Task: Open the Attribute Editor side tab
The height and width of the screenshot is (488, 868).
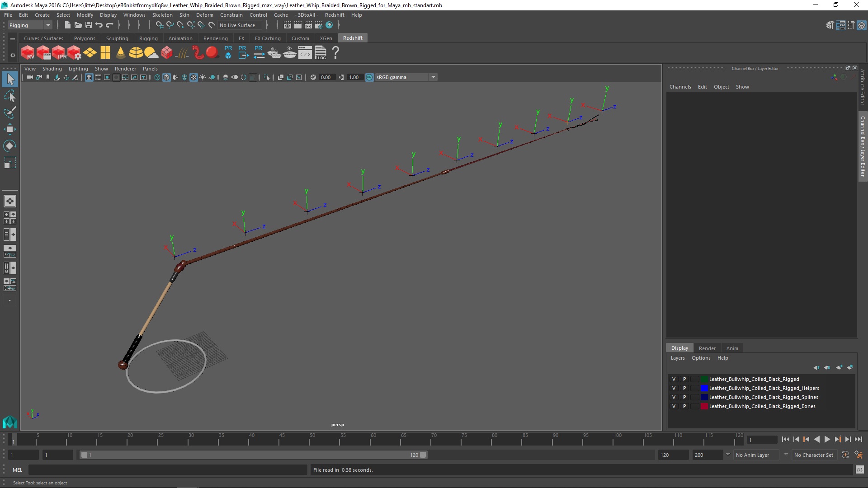Action: click(x=863, y=87)
